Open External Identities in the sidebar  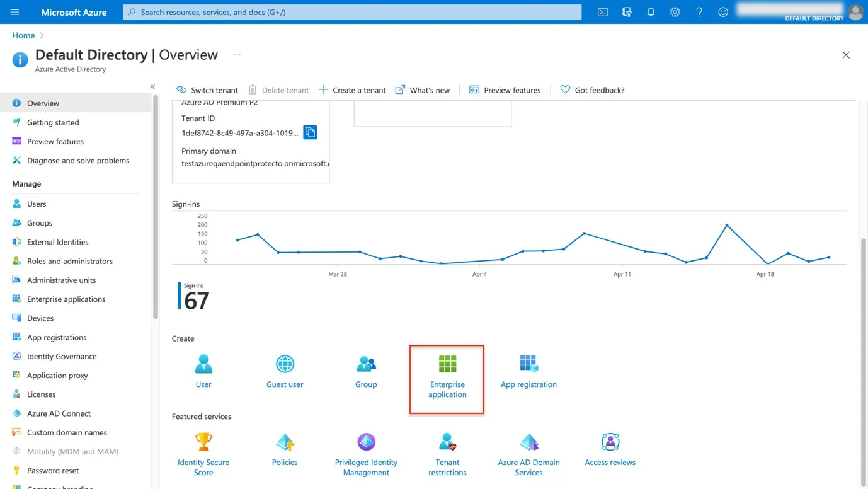(76, 242)
